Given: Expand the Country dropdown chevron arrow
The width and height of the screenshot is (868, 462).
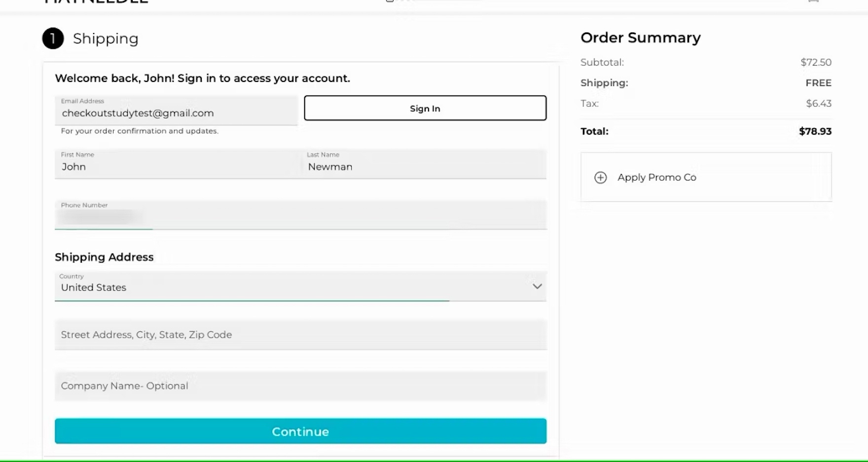Looking at the screenshot, I should coord(537,286).
